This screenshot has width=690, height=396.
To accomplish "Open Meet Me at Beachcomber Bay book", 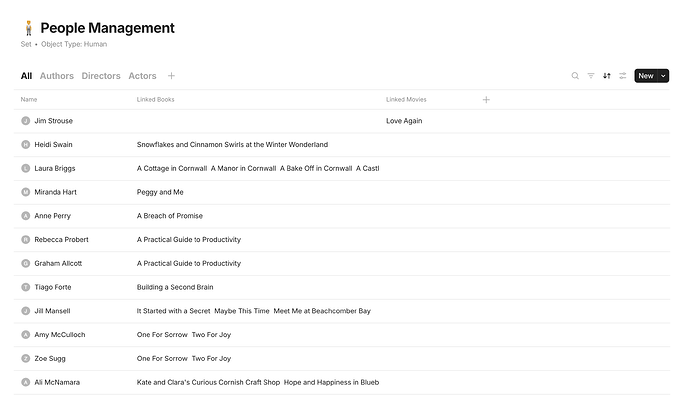I will click(322, 311).
